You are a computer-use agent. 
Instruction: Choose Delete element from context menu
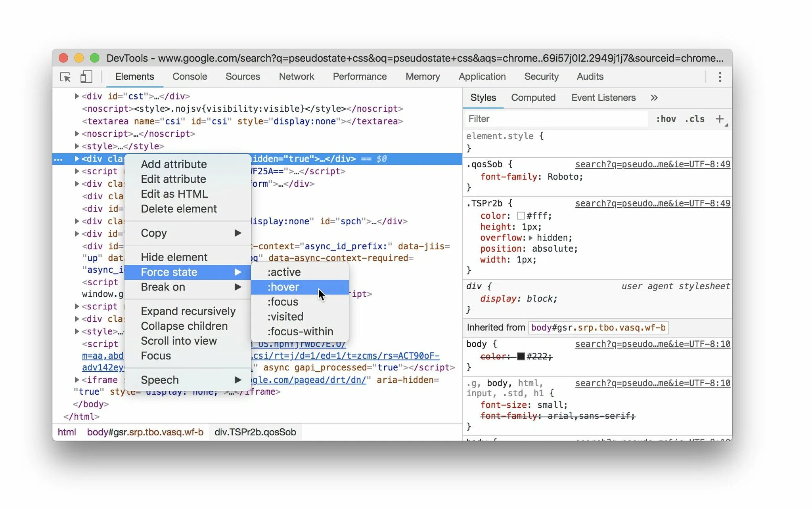point(178,209)
